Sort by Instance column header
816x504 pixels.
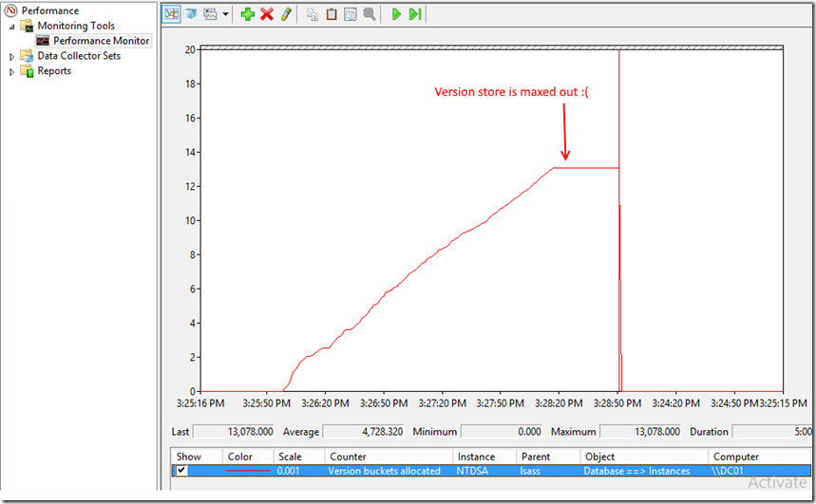(x=484, y=457)
